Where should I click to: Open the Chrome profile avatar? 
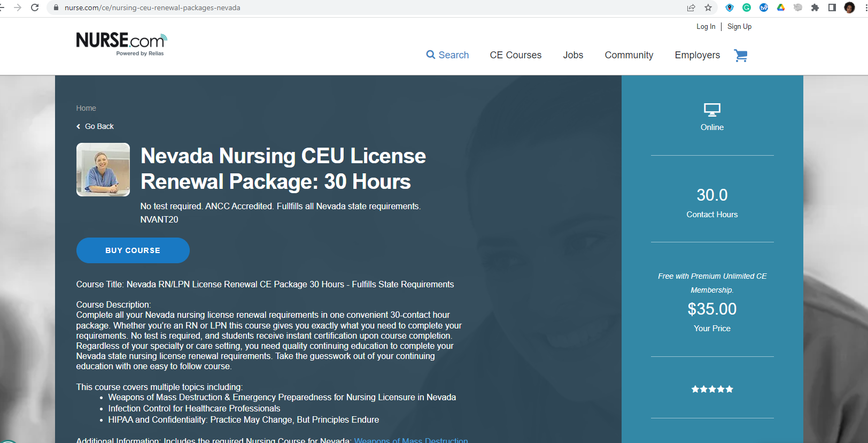click(849, 7)
